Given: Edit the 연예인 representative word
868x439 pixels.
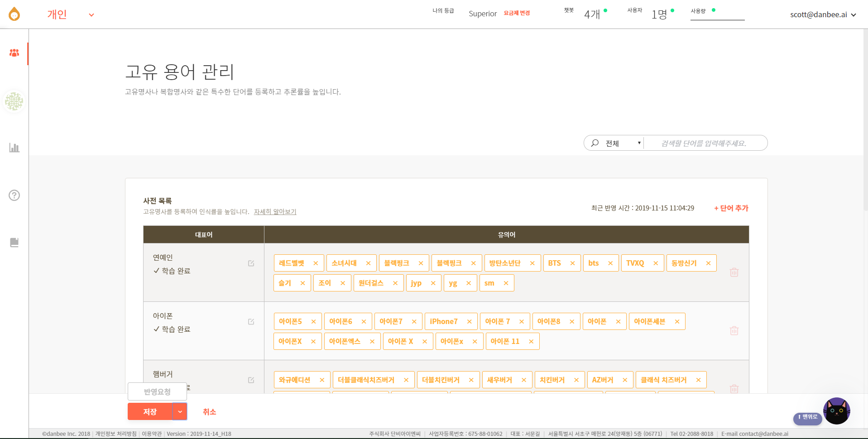Looking at the screenshot, I should [x=251, y=263].
